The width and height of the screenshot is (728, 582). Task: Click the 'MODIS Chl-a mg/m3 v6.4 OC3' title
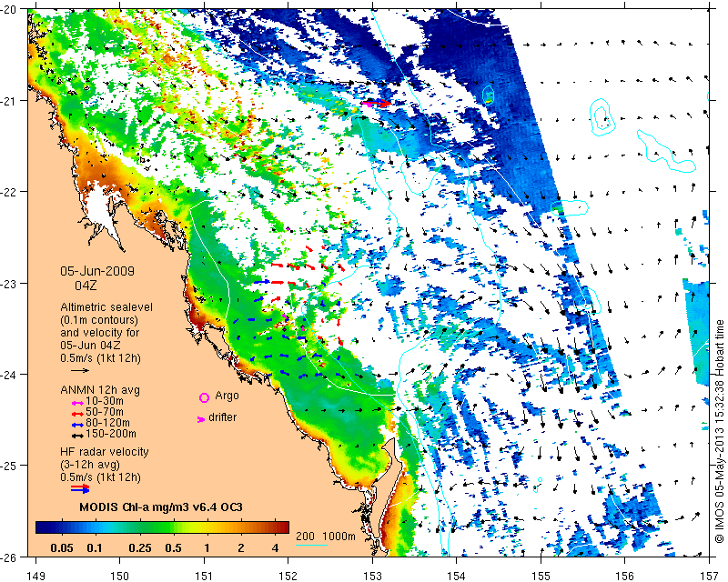[x=161, y=507]
